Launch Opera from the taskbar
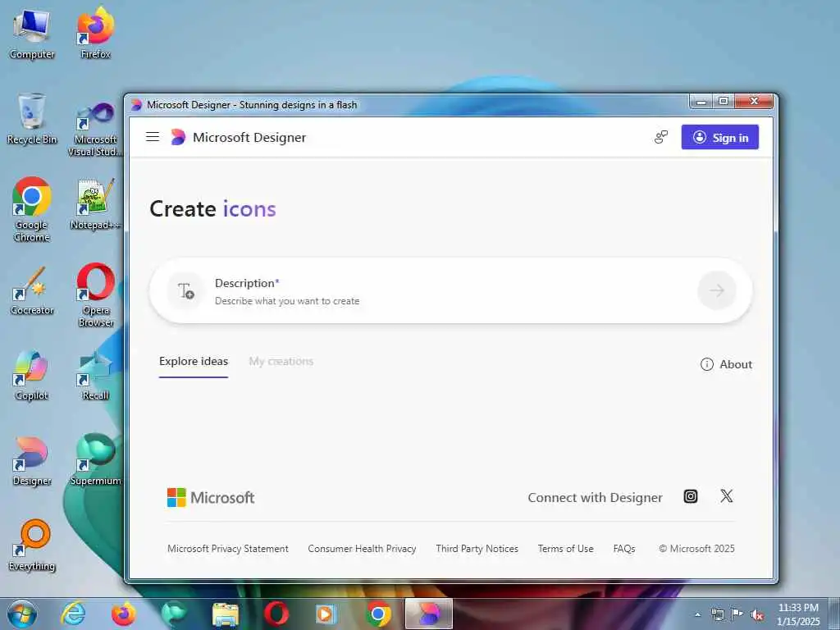The height and width of the screenshot is (630, 840). click(276, 614)
